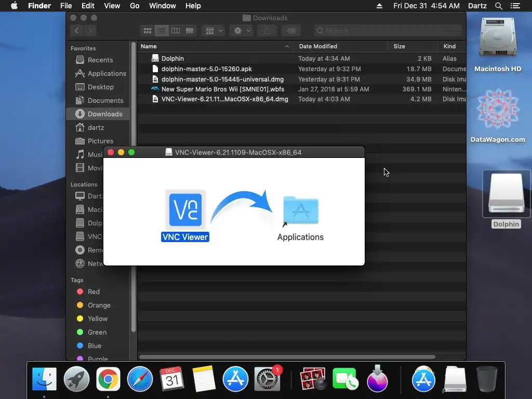This screenshot has height=399, width=532.
Task: Click the horizontal scrollbar in Downloads window
Action: [x=287, y=357]
